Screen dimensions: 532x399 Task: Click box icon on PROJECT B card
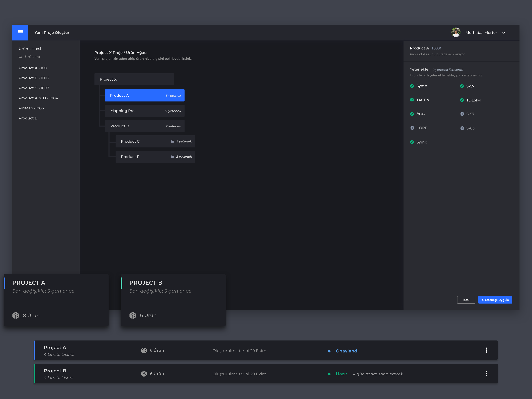(x=133, y=315)
